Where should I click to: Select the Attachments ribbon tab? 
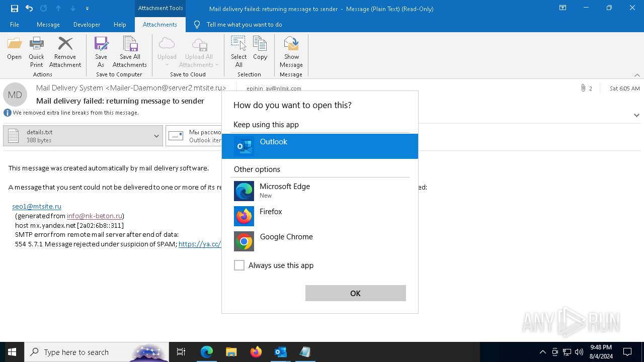click(160, 25)
